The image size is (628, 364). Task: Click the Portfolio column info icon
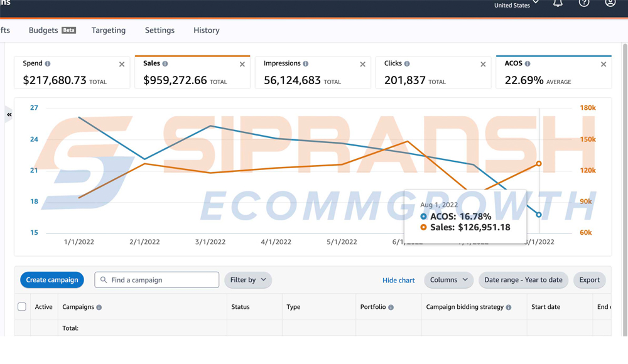pyautogui.click(x=391, y=308)
